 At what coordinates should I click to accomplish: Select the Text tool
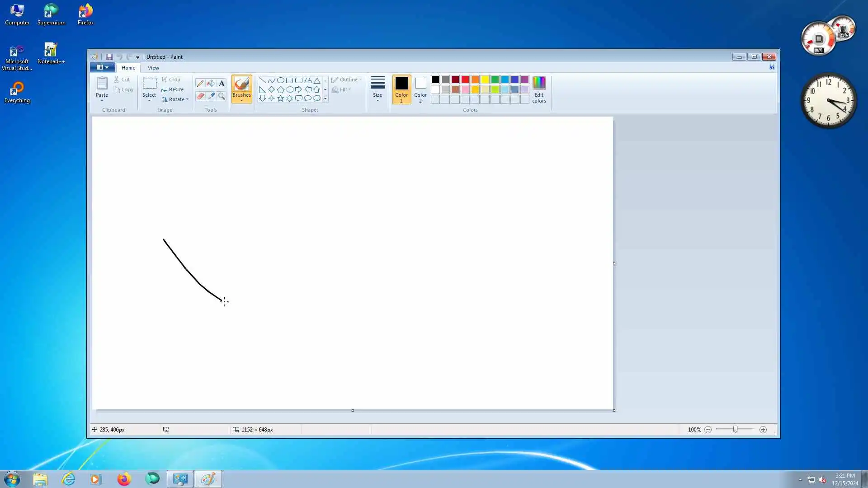tap(222, 84)
